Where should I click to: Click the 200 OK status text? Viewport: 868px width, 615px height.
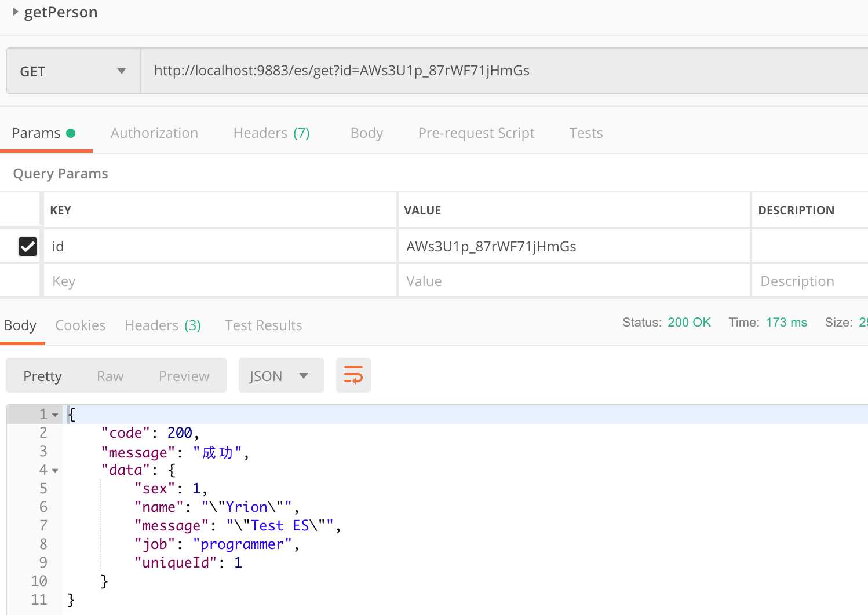point(689,323)
